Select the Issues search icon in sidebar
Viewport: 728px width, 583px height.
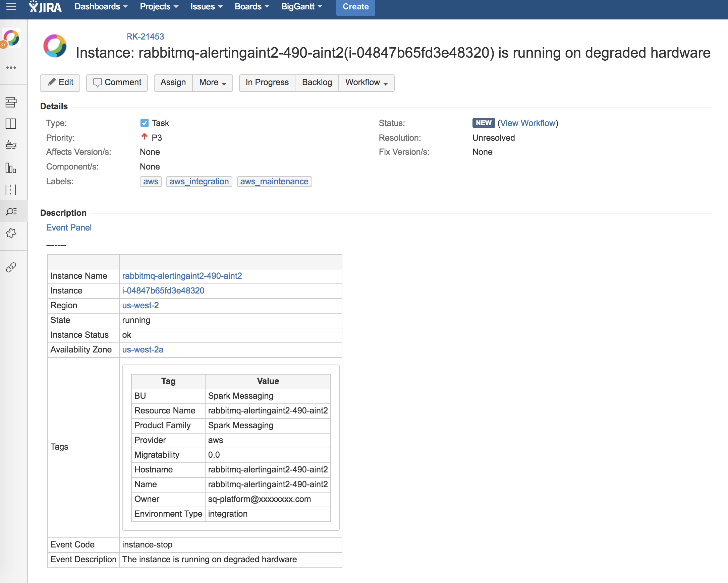(x=11, y=211)
